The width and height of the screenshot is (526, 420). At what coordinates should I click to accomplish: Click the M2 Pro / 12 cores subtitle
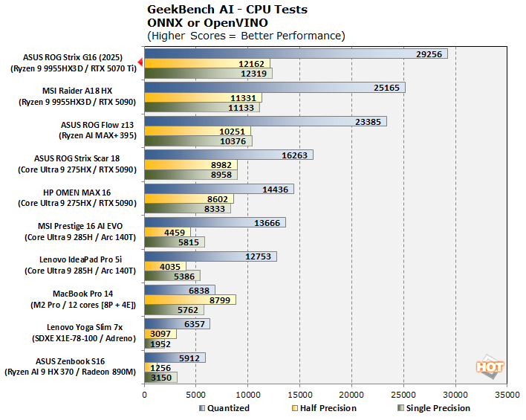pyautogui.click(x=83, y=305)
